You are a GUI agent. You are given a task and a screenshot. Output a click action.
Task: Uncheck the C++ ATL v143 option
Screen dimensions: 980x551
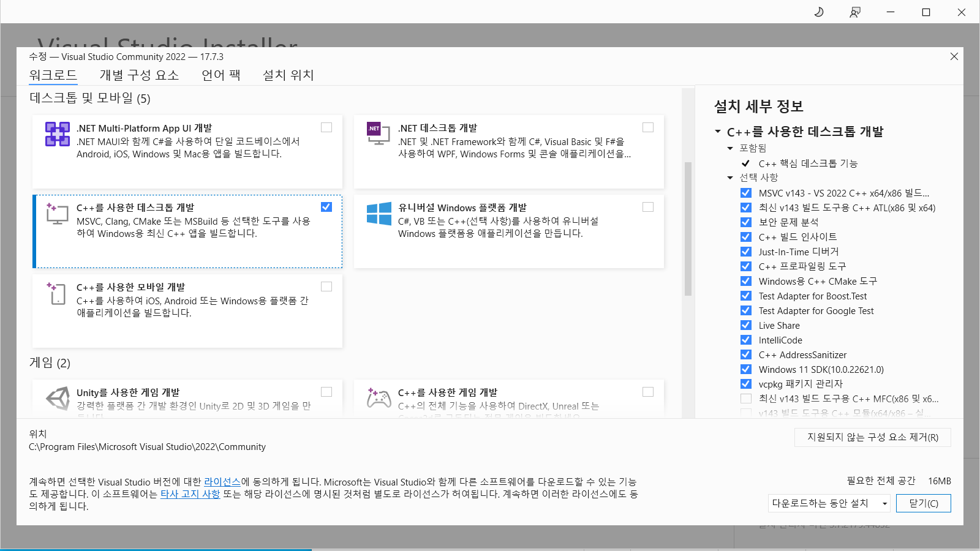(x=745, y=208)
